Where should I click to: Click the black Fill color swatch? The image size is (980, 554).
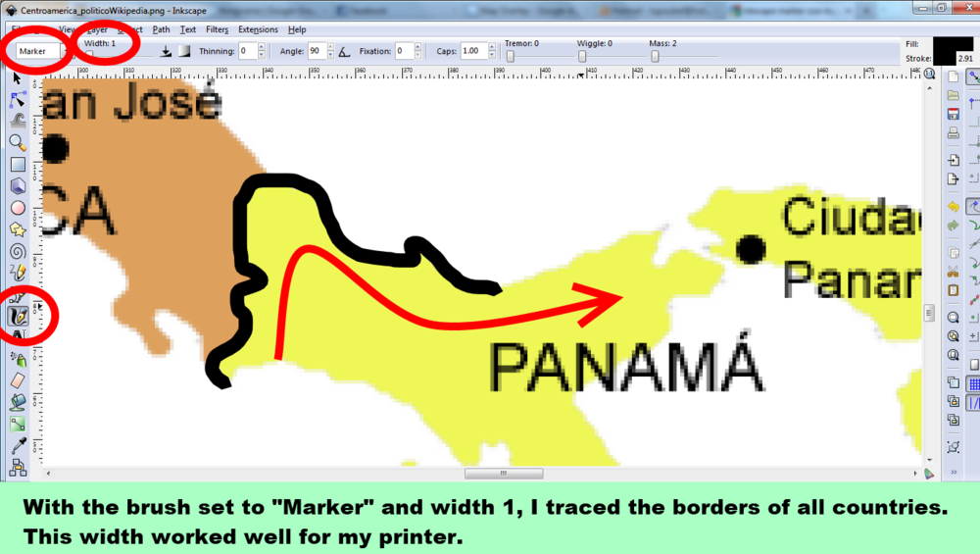pyautogui.click(x=953, y=44)
